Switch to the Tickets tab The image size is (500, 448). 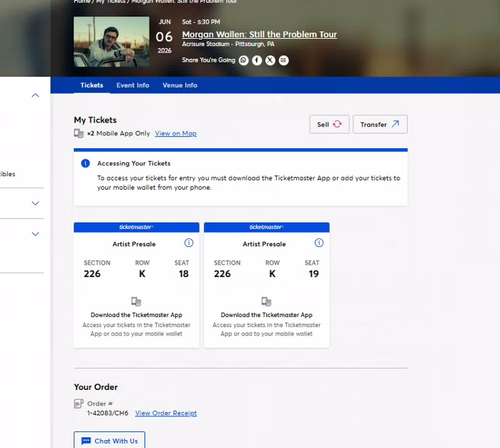[92, 85]
